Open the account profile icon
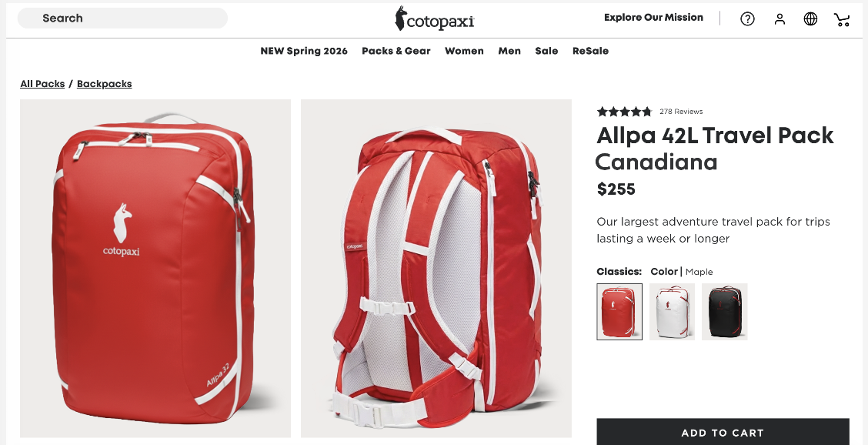868x445 pixels. point(780,18)
